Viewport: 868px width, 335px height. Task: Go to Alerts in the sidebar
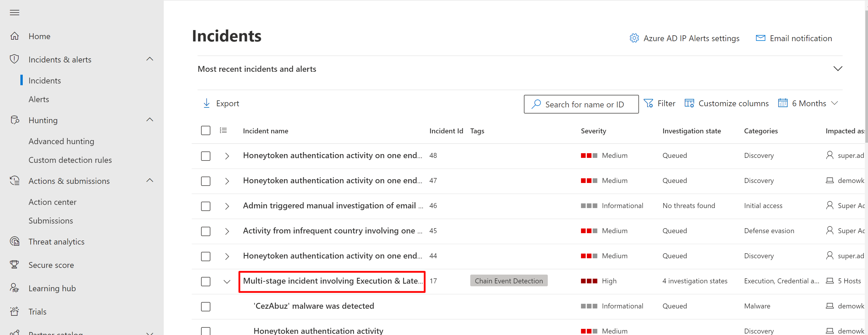39,99
